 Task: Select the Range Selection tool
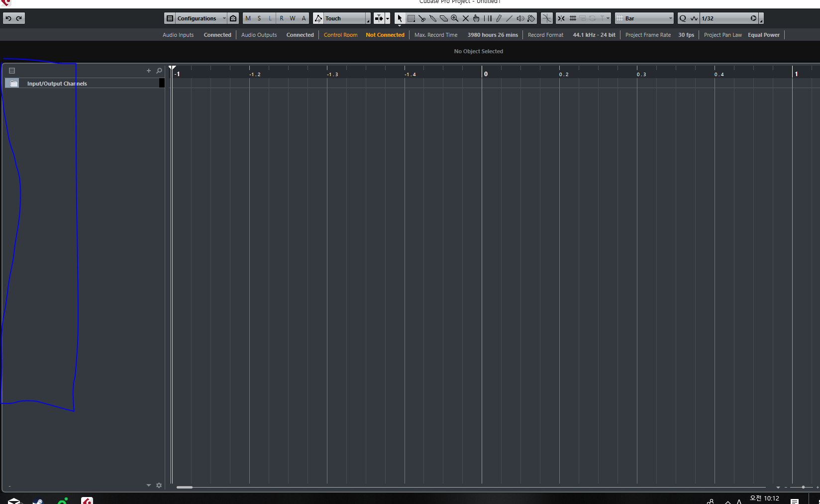[x=411, y=18]
